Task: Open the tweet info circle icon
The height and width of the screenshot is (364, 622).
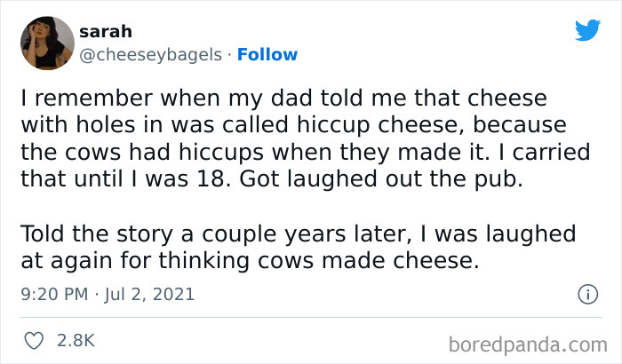Action: pyautogui.click(x=586, y=293)
